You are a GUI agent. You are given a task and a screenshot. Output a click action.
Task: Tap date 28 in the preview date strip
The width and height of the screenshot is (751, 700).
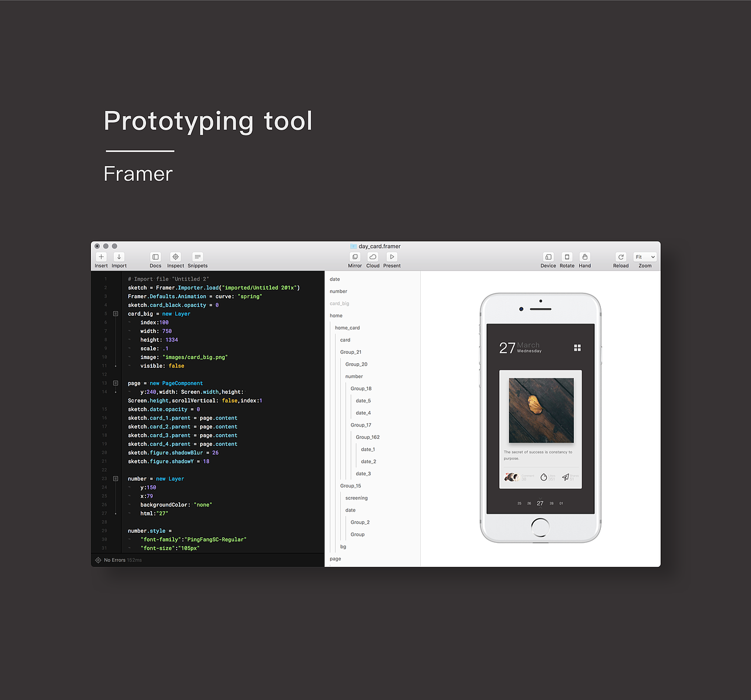pos(552,503)
